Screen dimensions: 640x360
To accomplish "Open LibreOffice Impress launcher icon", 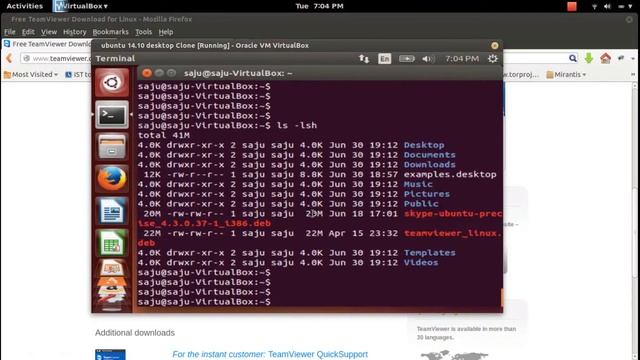I will coord(112,269).
